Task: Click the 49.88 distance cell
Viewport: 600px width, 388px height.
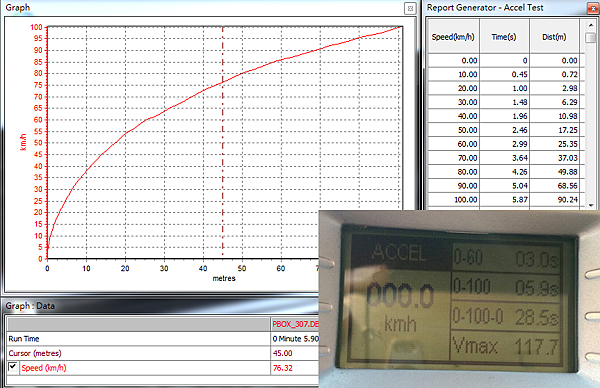Action: click(x=554, y=172)
